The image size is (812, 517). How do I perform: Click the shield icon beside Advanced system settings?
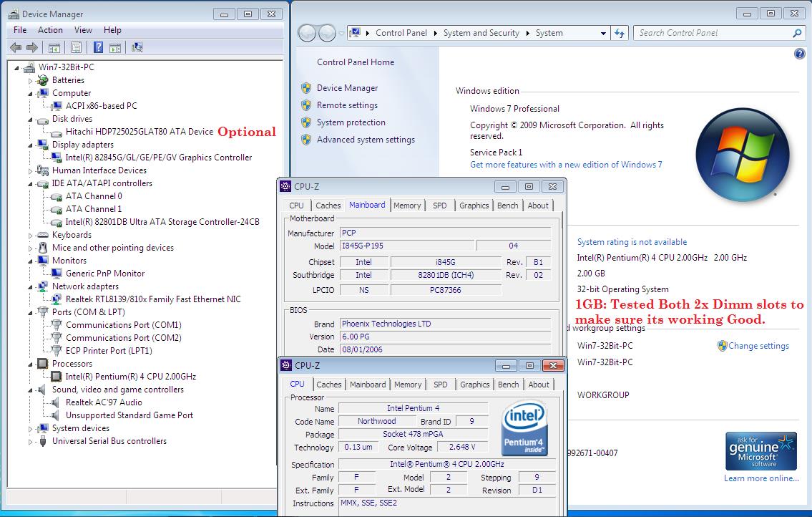pos(306,140)
